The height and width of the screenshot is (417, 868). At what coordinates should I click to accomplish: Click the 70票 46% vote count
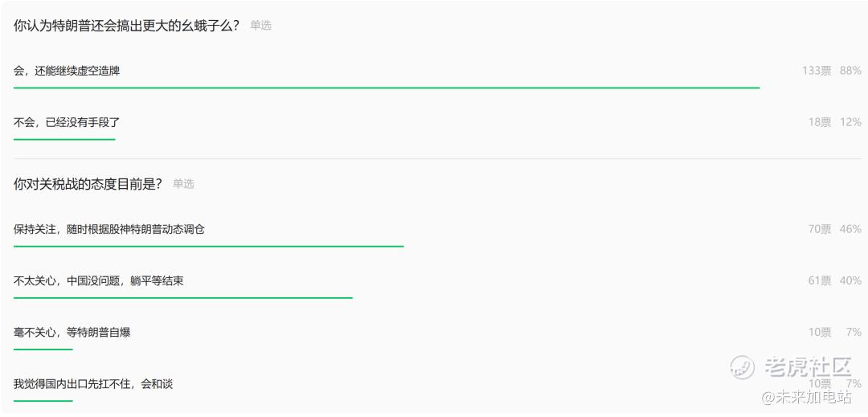[835, 229]
